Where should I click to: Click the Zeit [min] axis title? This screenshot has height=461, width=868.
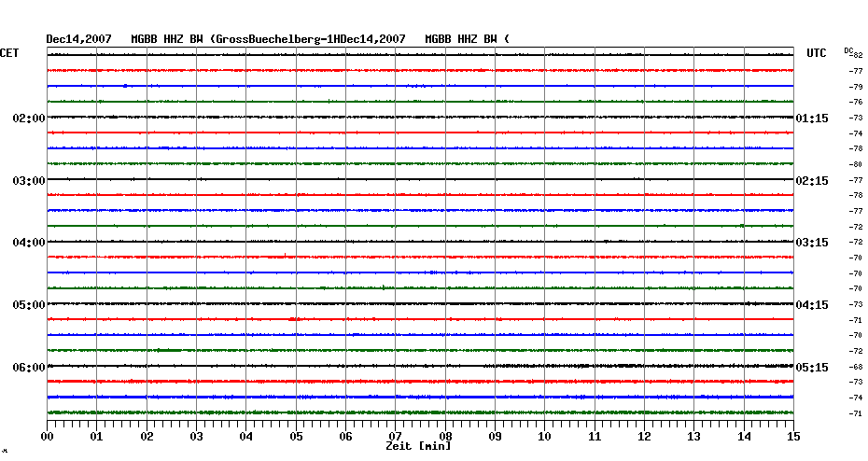coord(418,446)
